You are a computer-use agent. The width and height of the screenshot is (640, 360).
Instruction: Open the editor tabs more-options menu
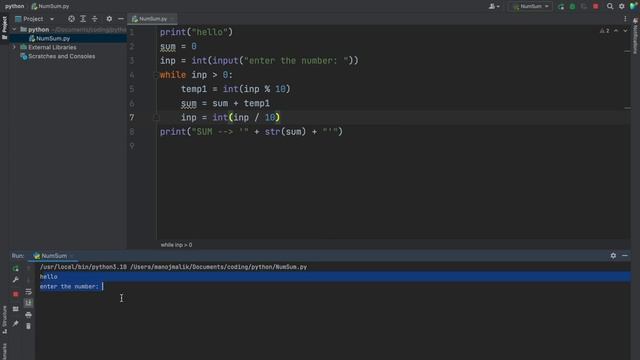pos(625,19)
